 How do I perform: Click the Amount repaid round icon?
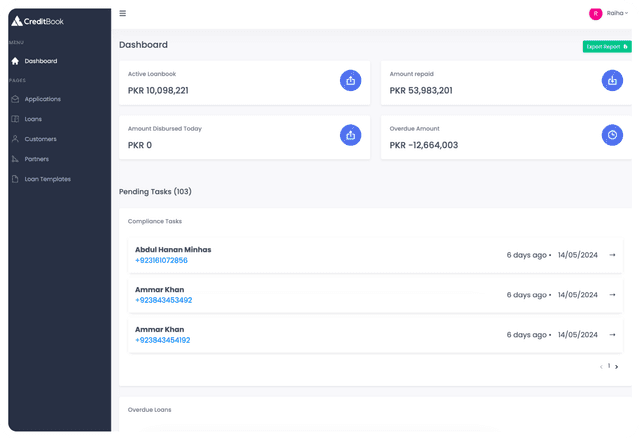[x=612, y=81]
